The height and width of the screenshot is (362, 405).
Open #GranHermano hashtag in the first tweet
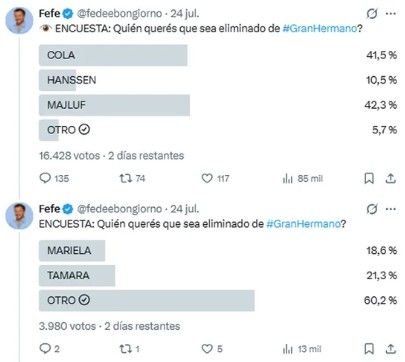point(320,28)
